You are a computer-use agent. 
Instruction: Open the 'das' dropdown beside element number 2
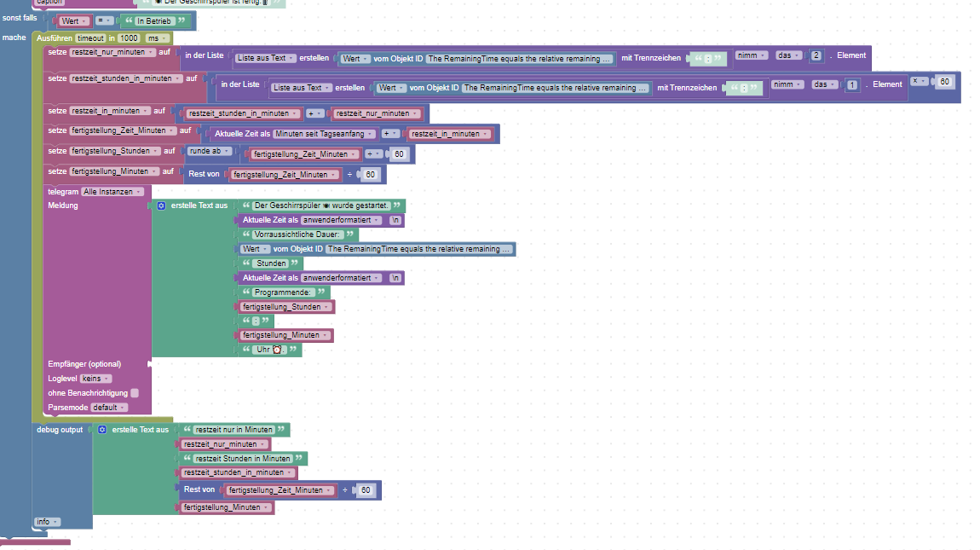[x=789, y=55]
